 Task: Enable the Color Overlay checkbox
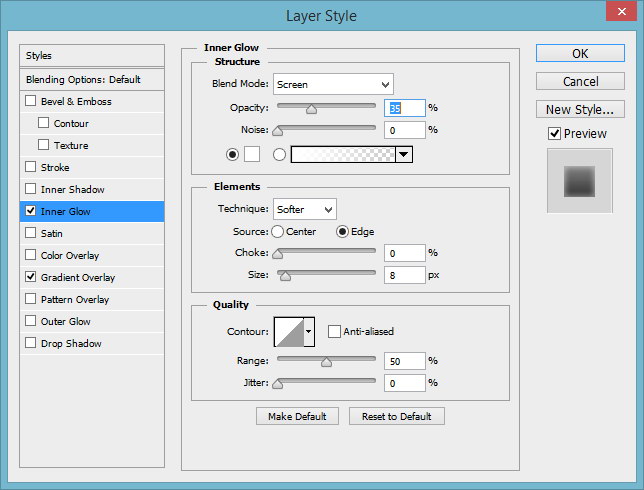(x=30, y=255)
